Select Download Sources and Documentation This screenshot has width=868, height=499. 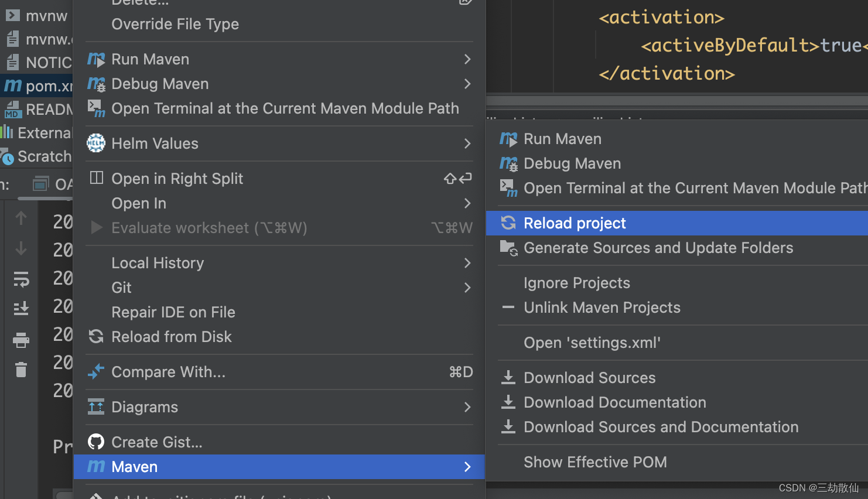pyautogui.click(x=661, y=427)
